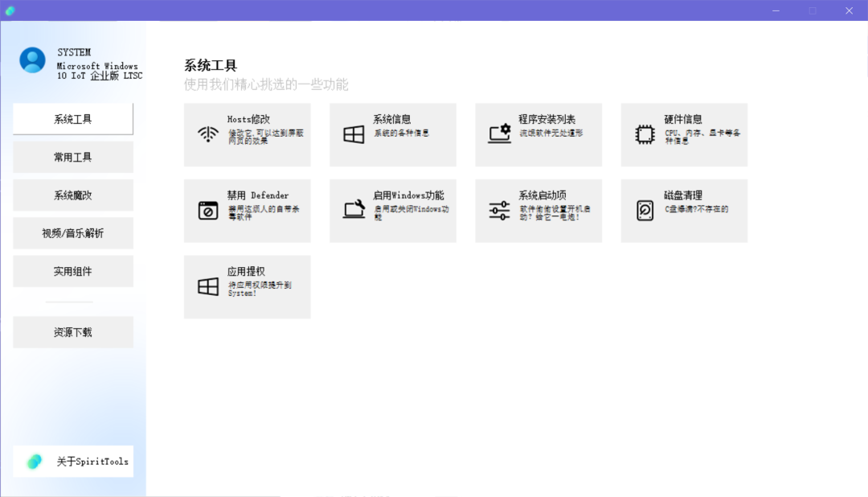
Task: Open the 实用组件 section
Action: pos(73,271)
